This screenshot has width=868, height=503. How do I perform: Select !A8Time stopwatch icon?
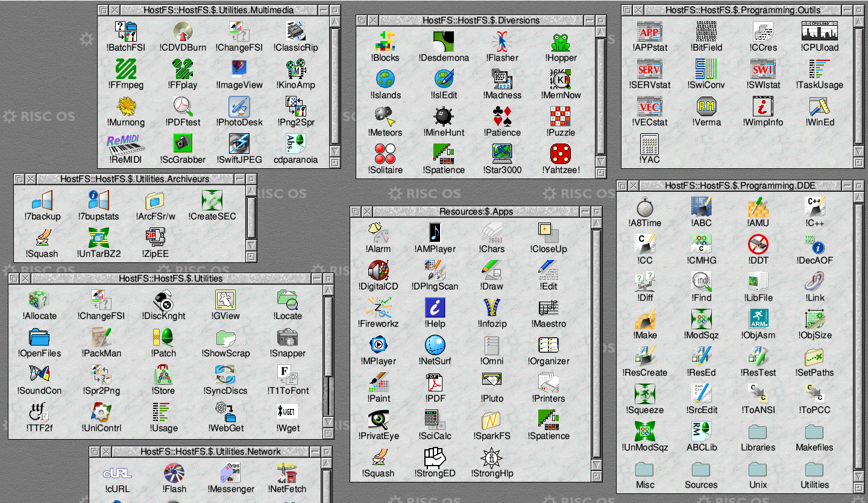click(645, 207)
